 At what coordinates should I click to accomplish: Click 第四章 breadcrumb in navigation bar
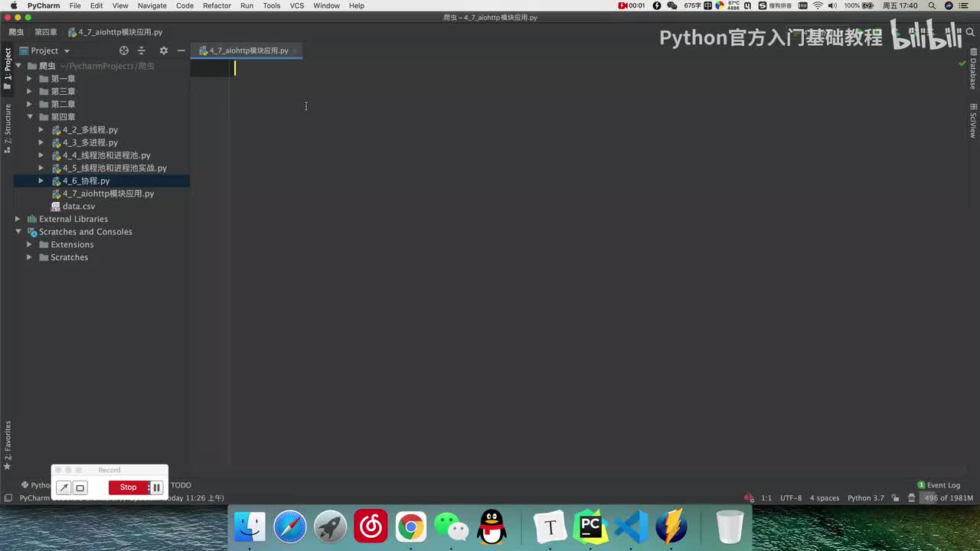(x=46, y=32)
